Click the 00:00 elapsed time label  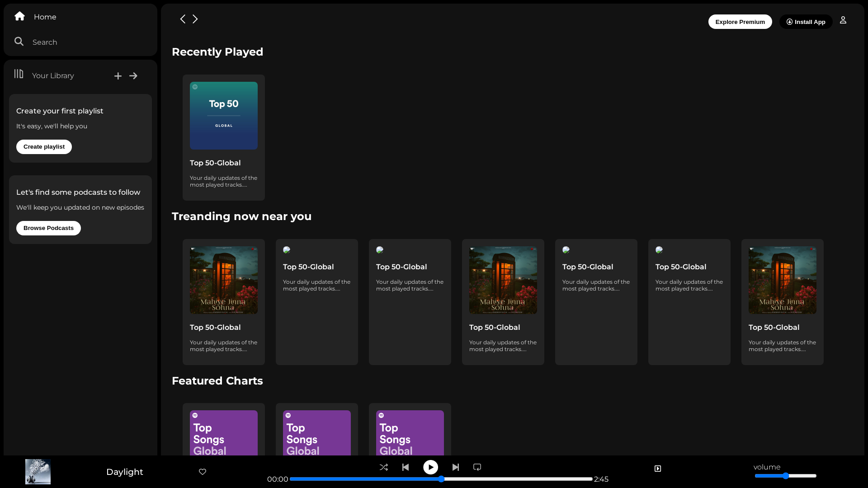[x=278, y=479]
